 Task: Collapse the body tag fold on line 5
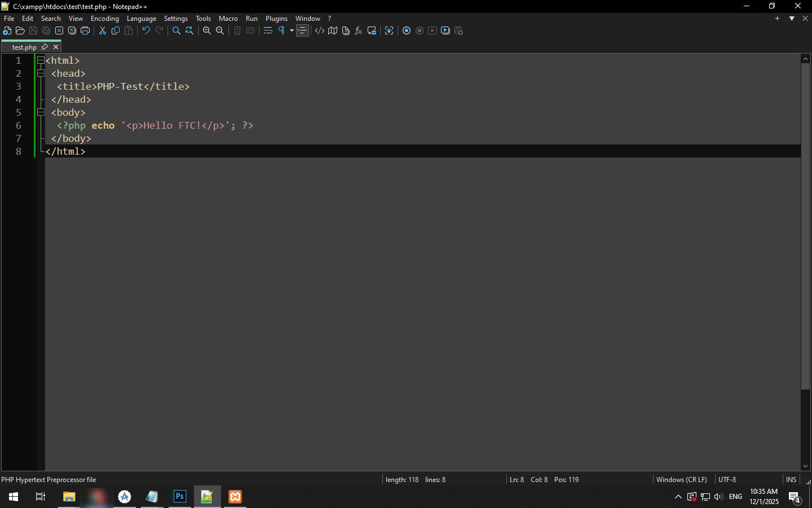(41, 112)
